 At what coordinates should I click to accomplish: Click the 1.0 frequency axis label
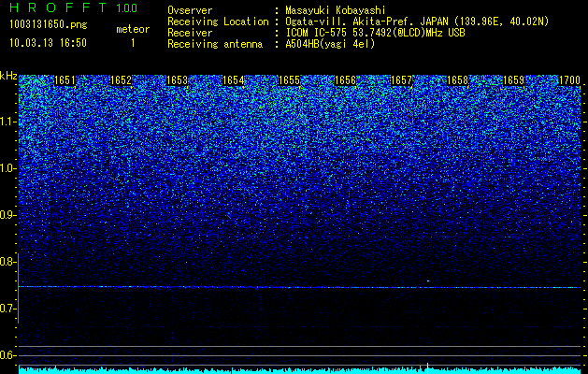tap(8, 168)
